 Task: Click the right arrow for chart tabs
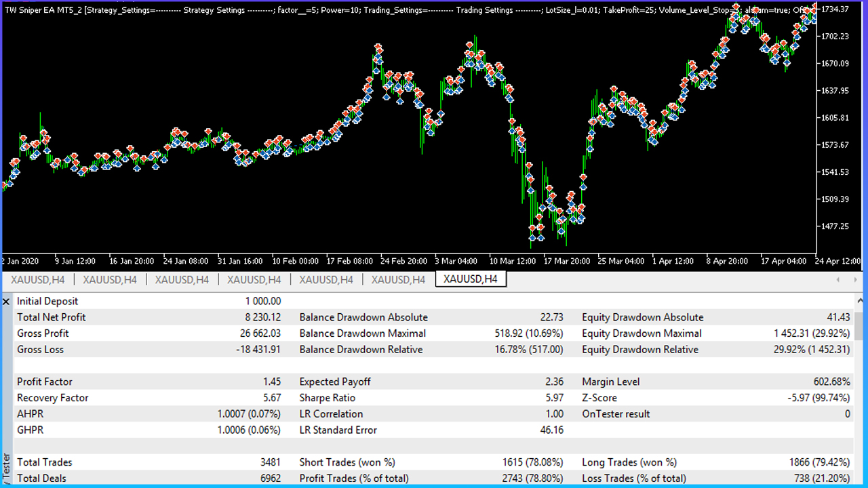[x=854, y=279]
